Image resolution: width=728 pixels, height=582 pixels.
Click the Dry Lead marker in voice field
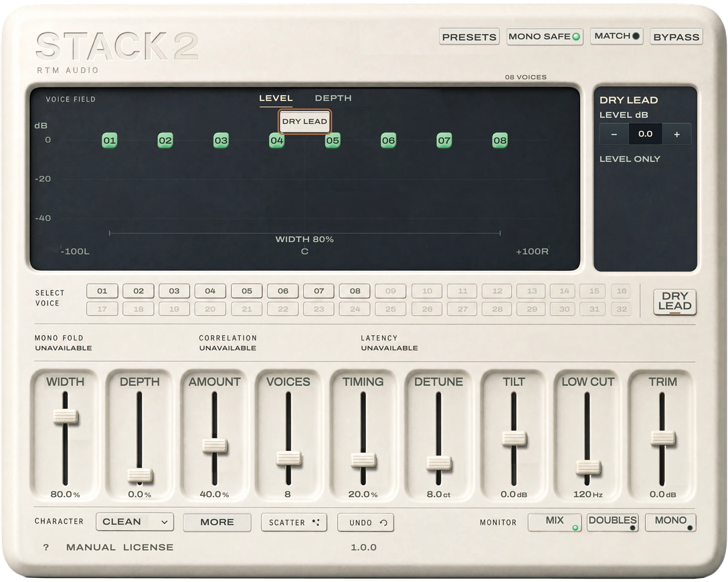pyautogui.click(x=304, y=121)
